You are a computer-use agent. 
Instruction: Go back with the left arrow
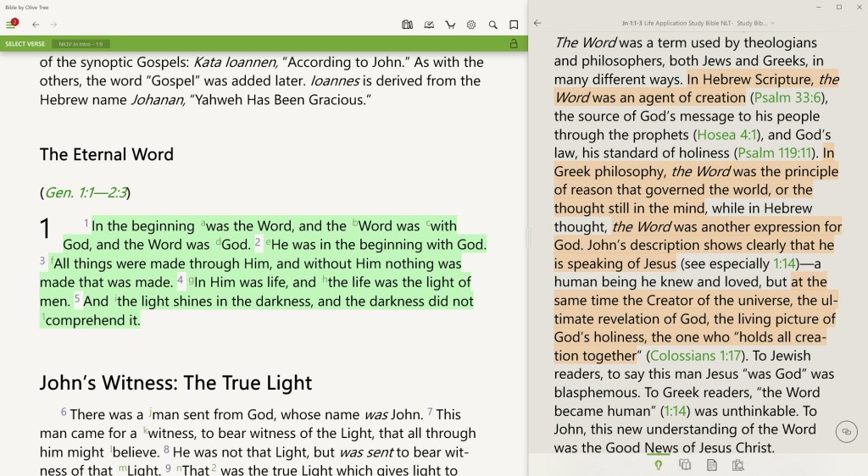36,25
